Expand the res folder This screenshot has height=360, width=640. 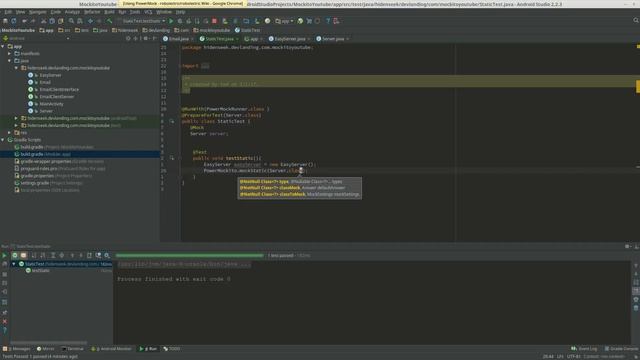coord(10,133)
